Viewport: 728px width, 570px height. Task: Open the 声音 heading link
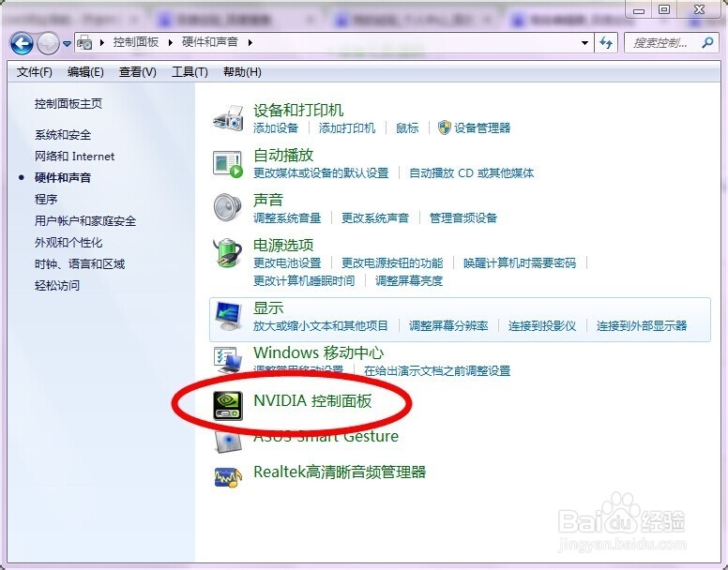point(268,201)
